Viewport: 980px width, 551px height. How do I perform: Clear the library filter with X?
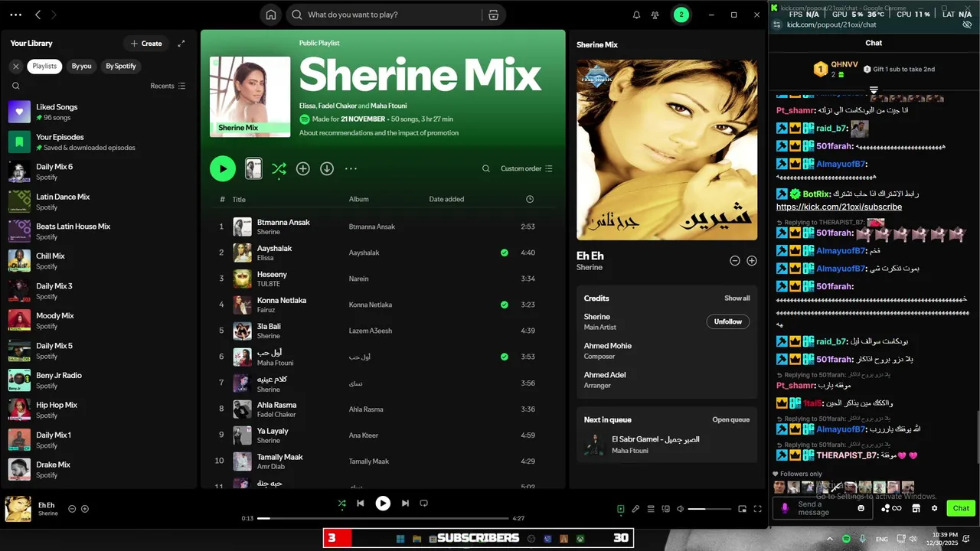click(15, 67)
